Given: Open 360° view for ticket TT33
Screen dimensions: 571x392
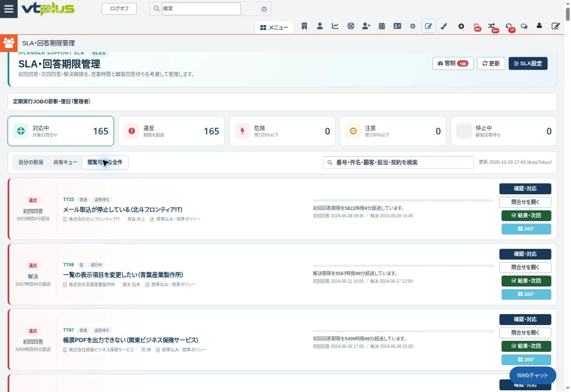Looking at the screenshot, I should (x=526, y=229).
